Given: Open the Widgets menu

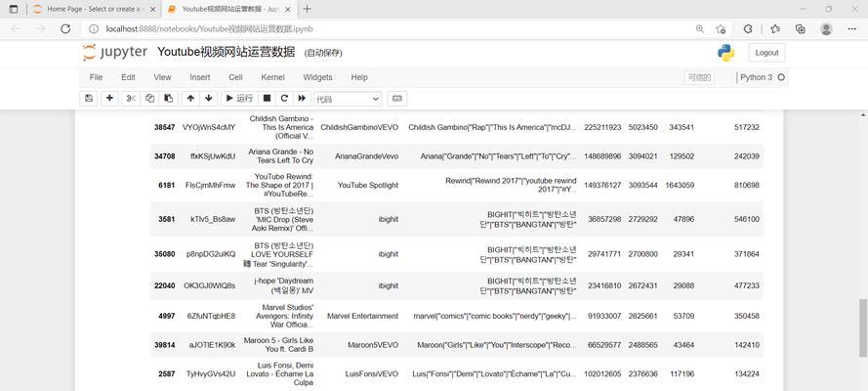Looking at the screenshot, I should (x=317, y=77).
